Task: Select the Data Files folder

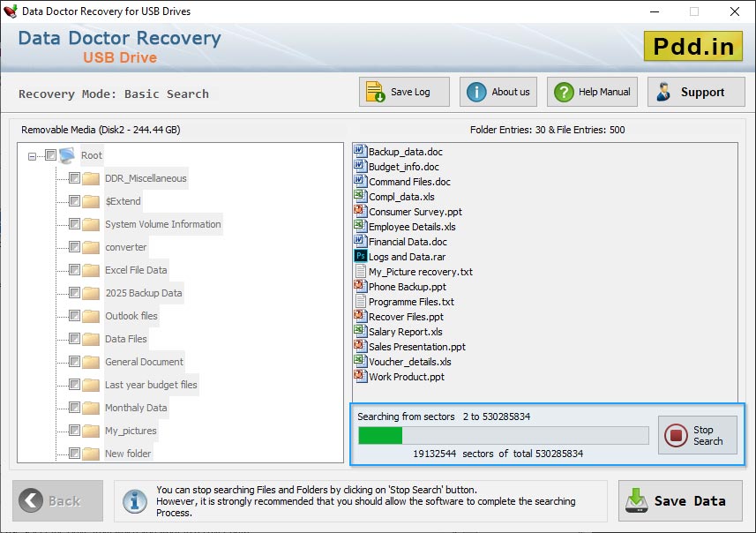Action: (x=126, y=339)
